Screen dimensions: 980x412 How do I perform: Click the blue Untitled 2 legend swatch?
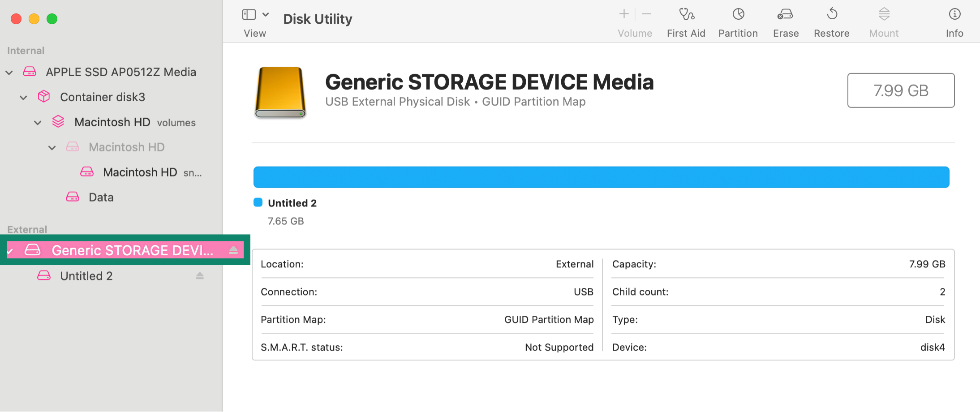pos(258,202)
